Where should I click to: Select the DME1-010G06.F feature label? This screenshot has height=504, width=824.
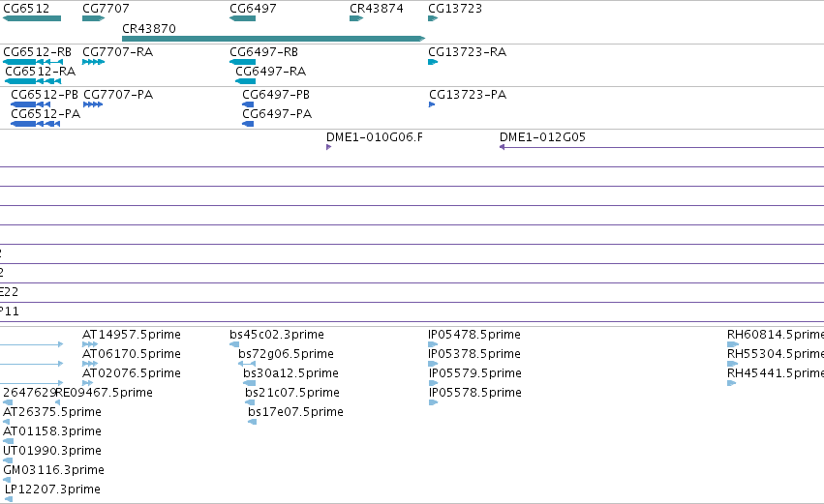click(374, 137)
